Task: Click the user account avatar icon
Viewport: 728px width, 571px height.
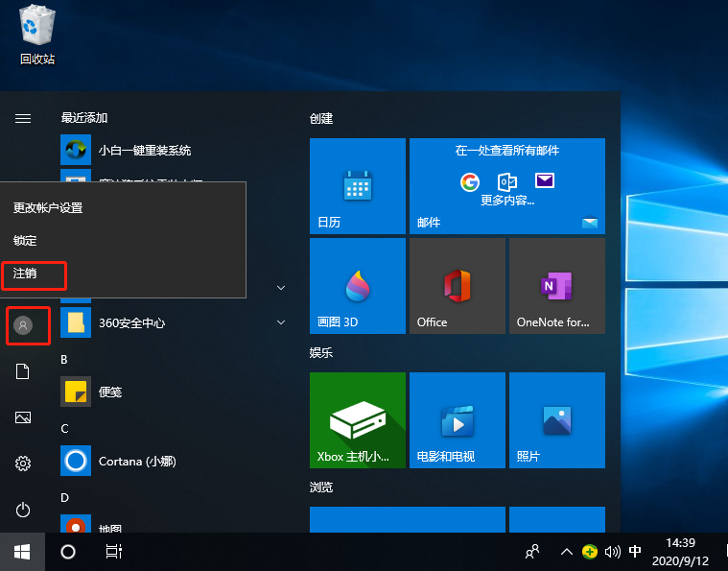Action: point(23,325)
